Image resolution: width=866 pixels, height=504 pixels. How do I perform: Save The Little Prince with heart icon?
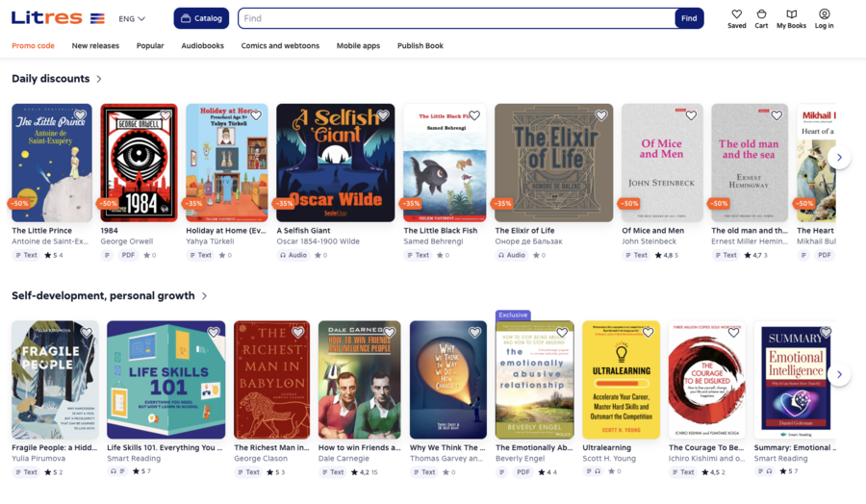pos(80,115)
